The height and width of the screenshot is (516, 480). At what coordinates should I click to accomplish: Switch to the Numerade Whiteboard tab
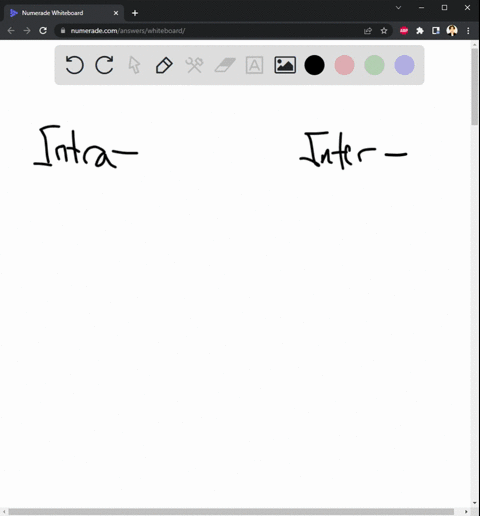pyautogui.click(x=63, y=13)
